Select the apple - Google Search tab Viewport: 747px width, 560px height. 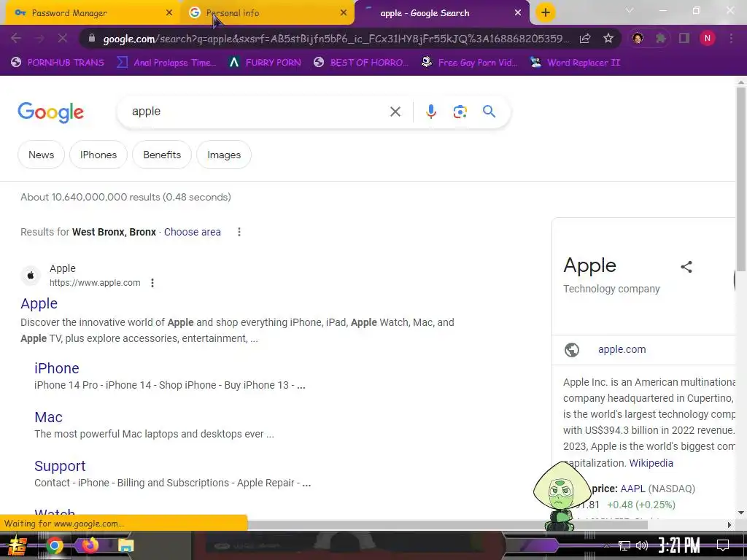click(x=442, y=13)
